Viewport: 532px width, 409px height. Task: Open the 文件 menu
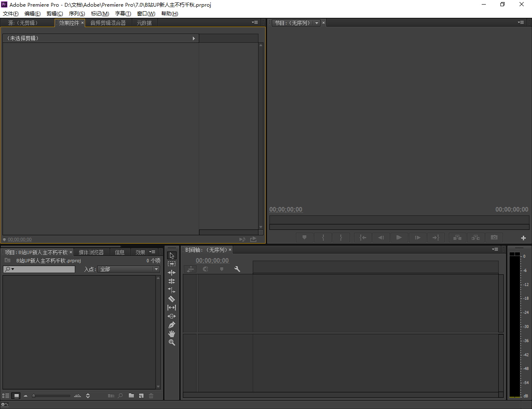11,14
